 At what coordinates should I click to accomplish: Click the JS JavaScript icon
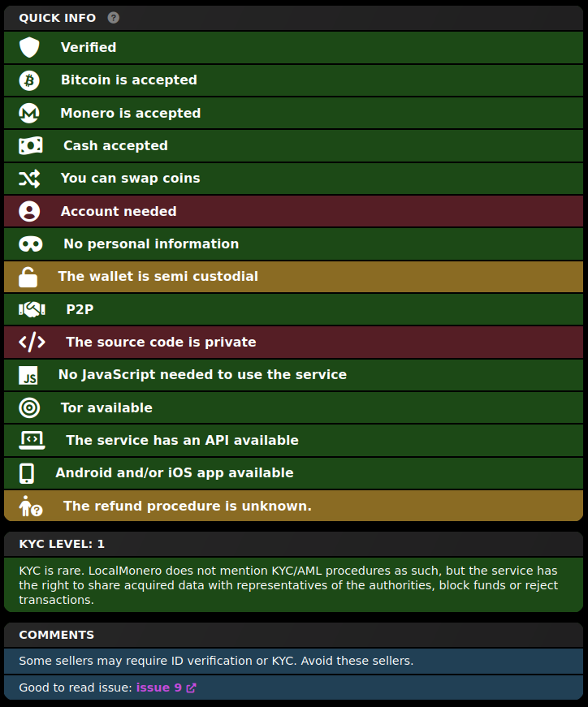click(28, 375)
